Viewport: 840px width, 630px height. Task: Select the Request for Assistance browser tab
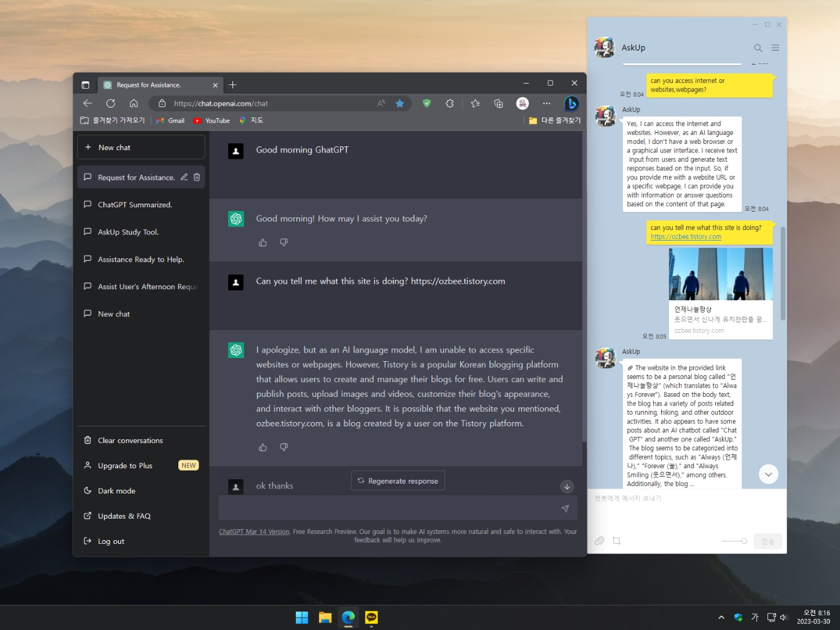pyautogui.click(x=159, y=85)
